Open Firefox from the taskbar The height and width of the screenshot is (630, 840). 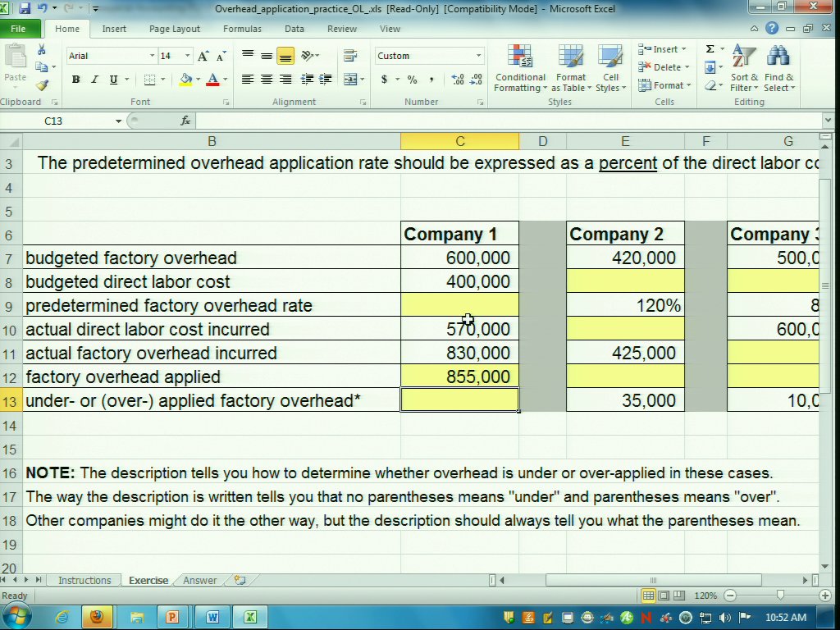97,617
